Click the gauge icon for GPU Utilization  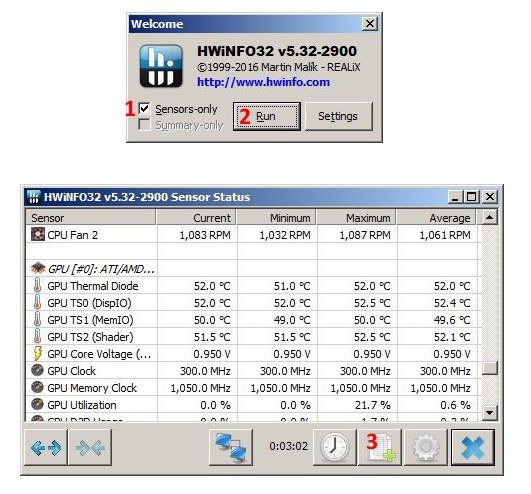click(37, 404)
